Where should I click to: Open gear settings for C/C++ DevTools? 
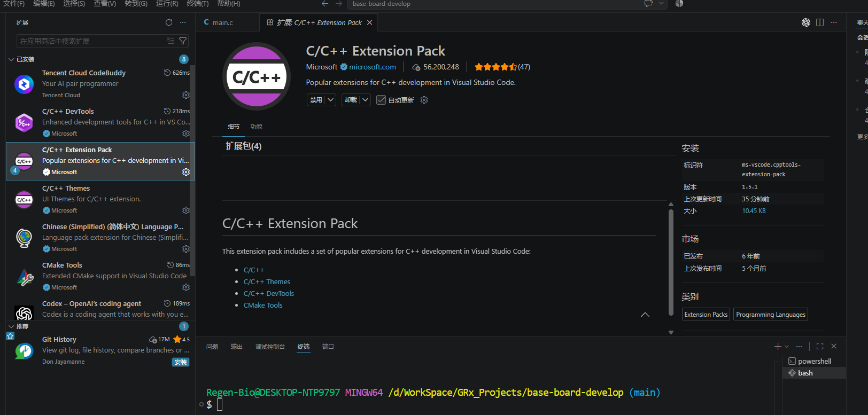coord(185,134)
